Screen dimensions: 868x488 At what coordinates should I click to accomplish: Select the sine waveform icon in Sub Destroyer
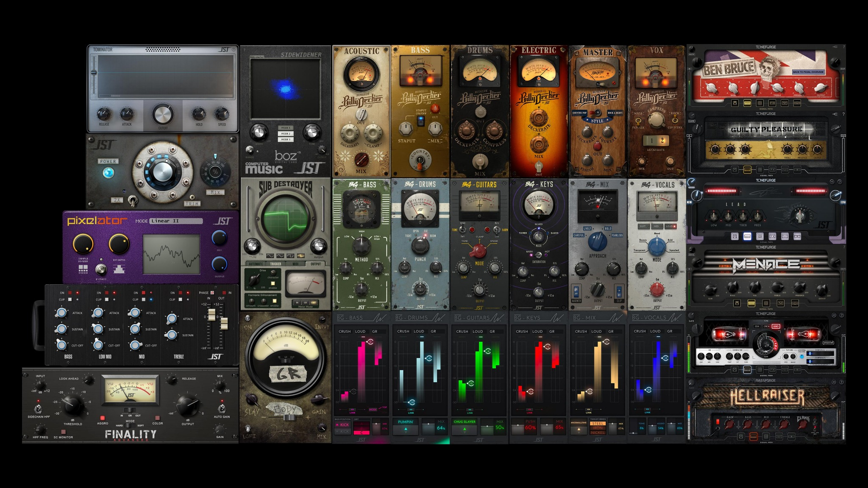coord(269,256)
